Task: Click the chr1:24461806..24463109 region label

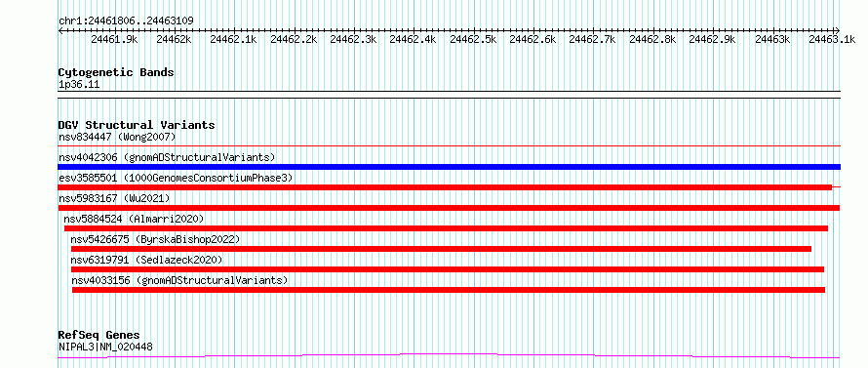Action: click(126, 21)
